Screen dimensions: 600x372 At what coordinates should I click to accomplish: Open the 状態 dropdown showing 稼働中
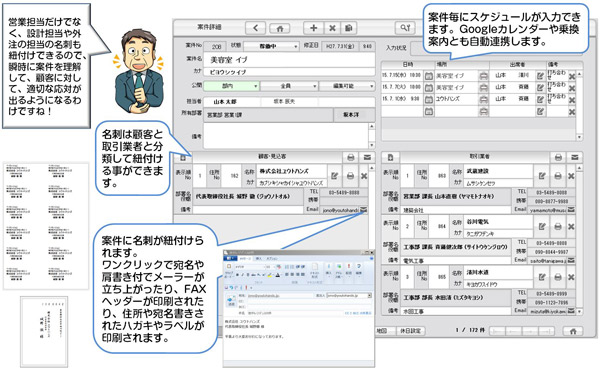click(271, 46)
